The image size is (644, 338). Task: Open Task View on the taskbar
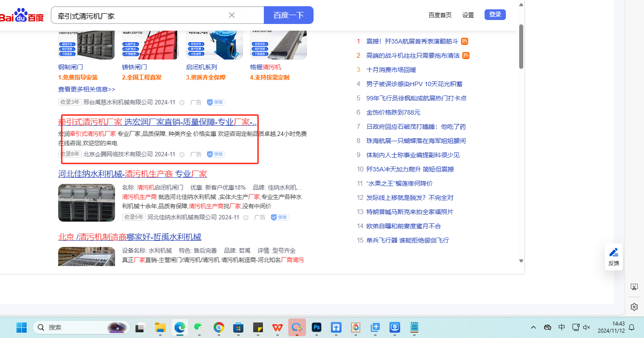[x=140, y=328]
